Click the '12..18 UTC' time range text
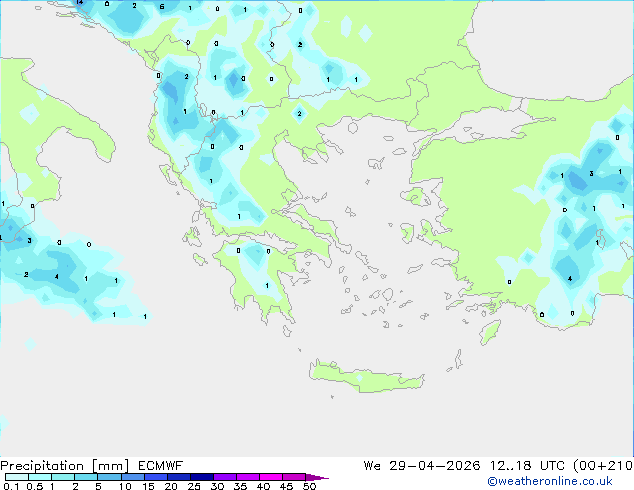This screenshot has width=634, height=490. 527,466
